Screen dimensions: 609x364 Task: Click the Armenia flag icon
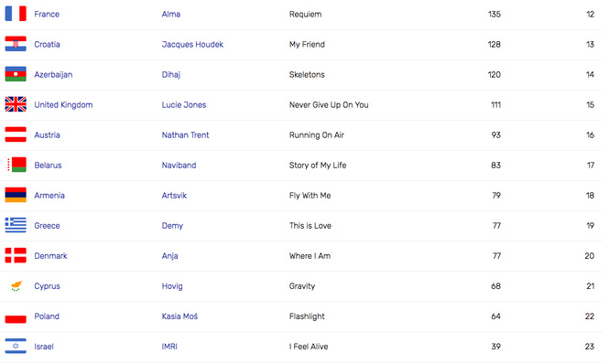click(x=16, y=195)
